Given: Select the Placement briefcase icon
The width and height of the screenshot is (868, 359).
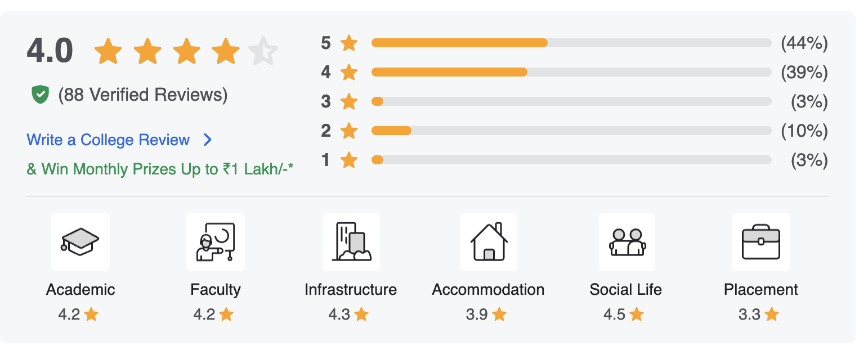Looking at the screenshot, I should [761, 241].
